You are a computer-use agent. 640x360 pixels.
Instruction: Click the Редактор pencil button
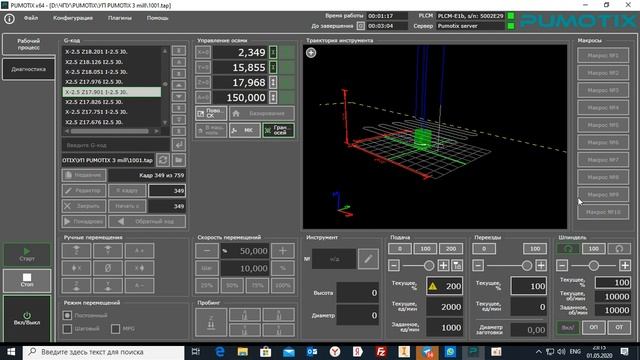coord(84,191)
